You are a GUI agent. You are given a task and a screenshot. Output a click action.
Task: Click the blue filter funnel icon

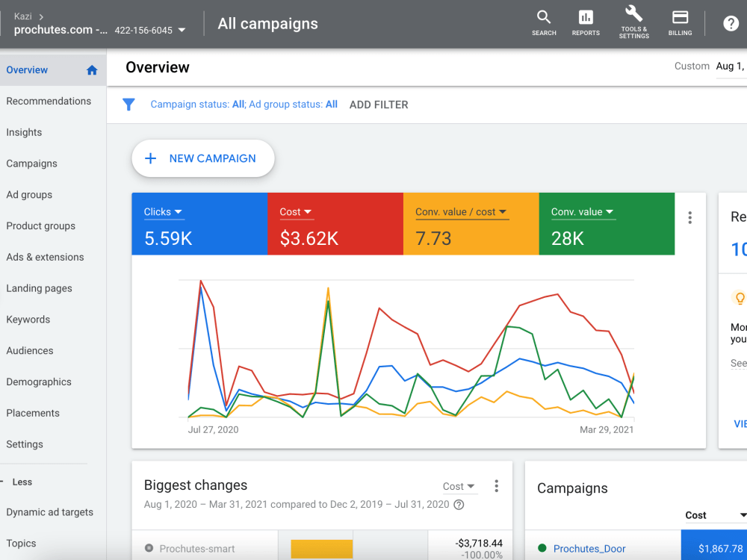click(x=128, y=105)
